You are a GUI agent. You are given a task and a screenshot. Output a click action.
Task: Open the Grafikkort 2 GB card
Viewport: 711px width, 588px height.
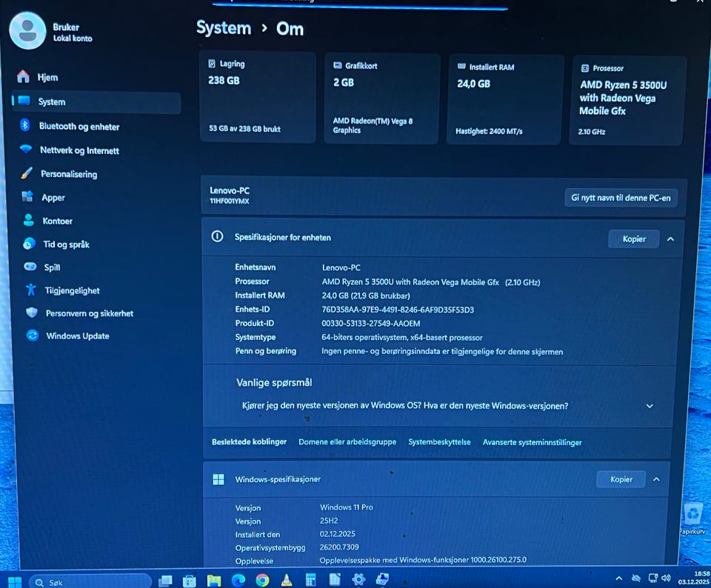pyautogui.click(x=381, y=98)
